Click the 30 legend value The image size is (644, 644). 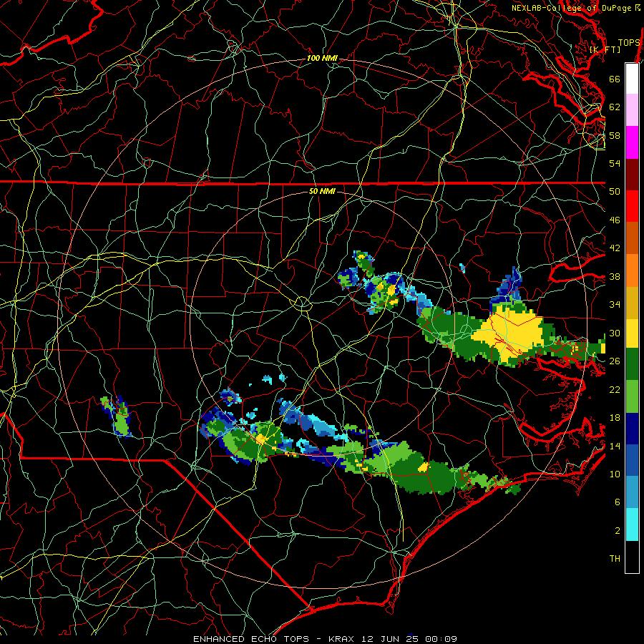(615, 333)
